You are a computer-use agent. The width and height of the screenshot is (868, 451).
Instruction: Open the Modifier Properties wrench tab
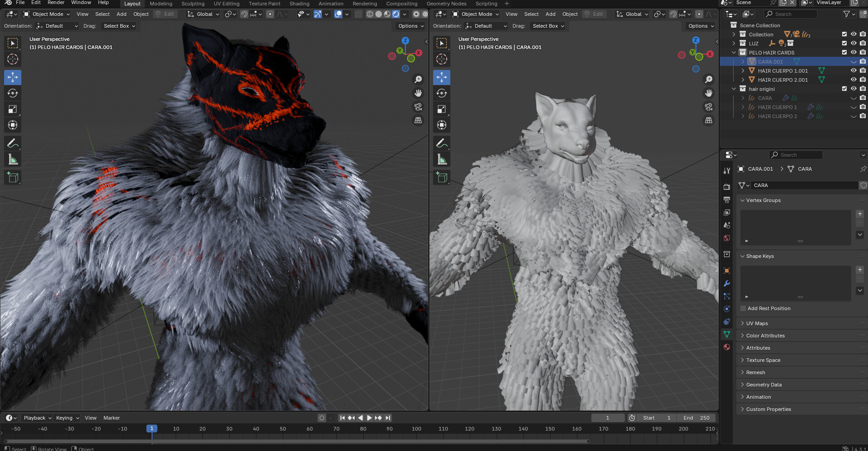[727, 283]
